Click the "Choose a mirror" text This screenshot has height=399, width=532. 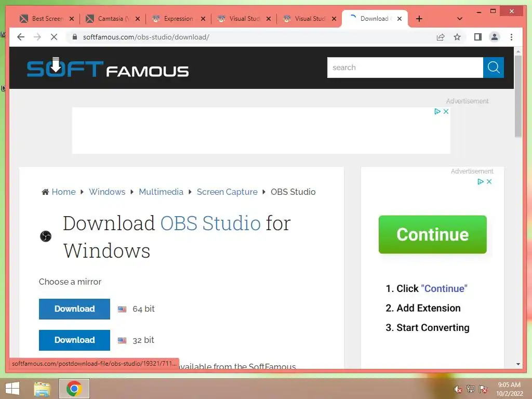coord(70,282)
